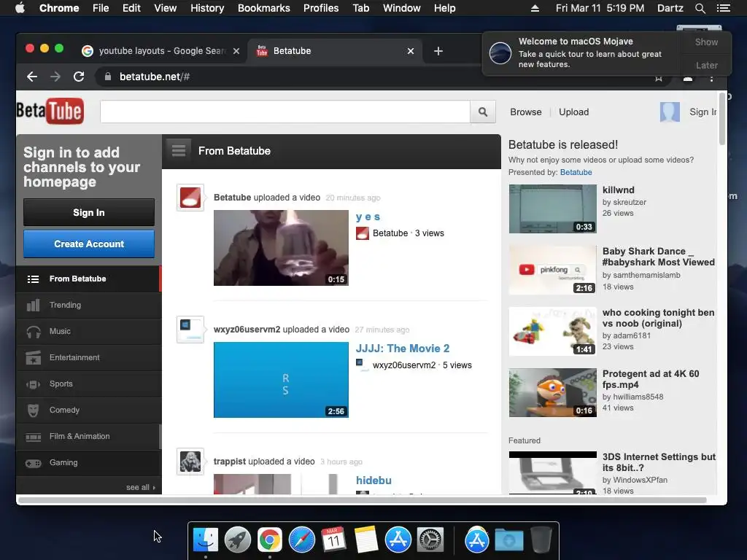Open who cooking tonight ben vs noob thumbnail
747x560 pixels.
[553, 332]
